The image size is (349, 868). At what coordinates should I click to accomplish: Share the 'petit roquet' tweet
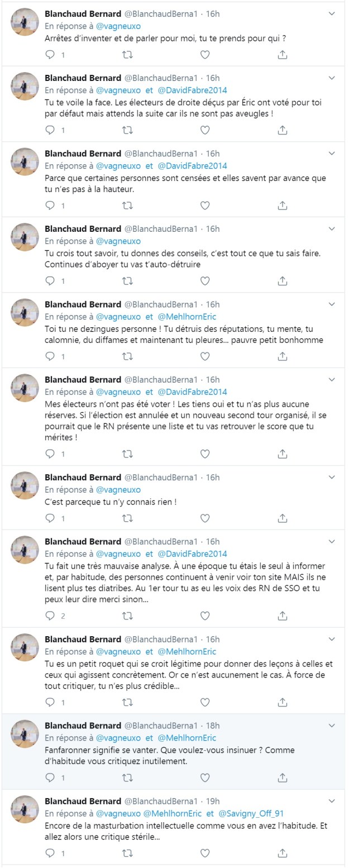tap(283, 702)
